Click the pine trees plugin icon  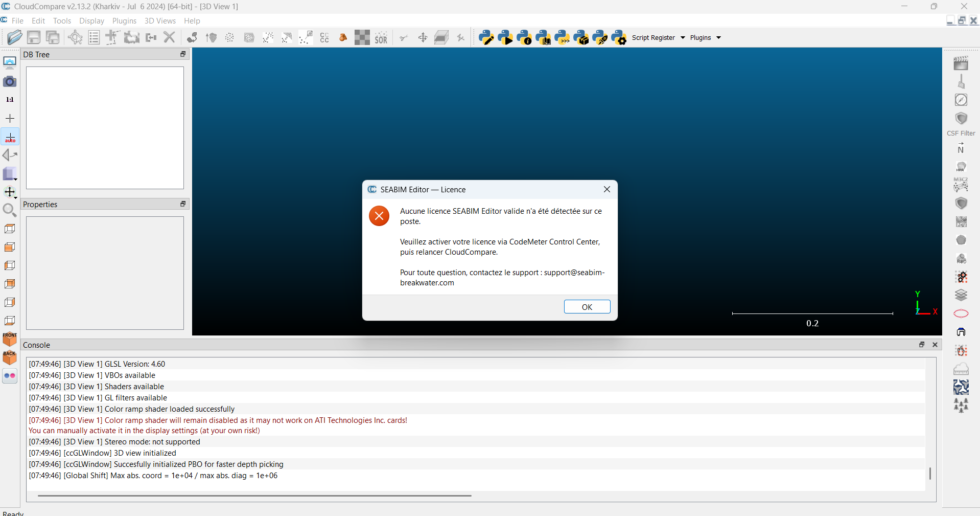pyautogui.click(x=961, y=406)
